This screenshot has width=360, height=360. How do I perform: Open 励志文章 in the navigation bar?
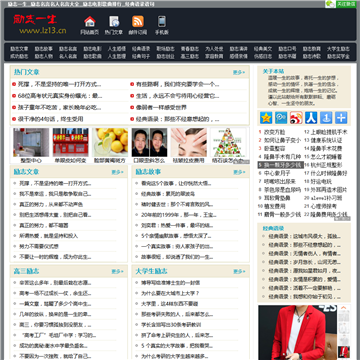pyautogui.click(x=19, y=49)
